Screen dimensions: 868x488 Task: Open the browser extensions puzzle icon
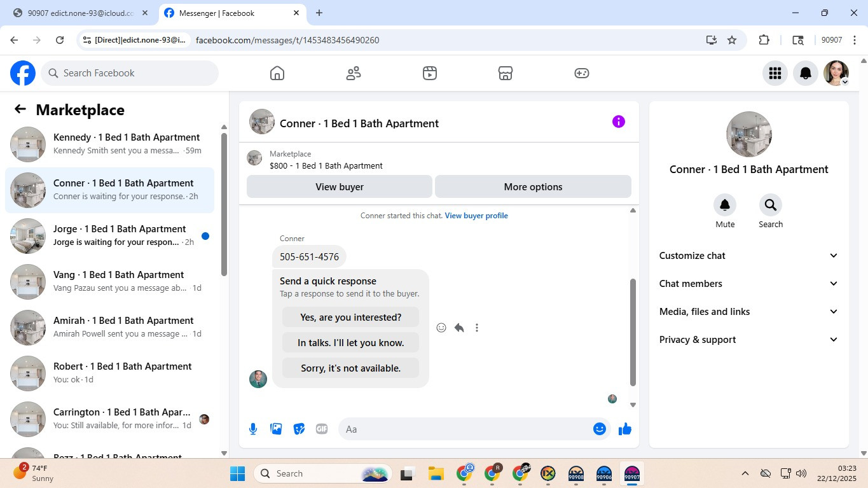(x=764, y=40)
